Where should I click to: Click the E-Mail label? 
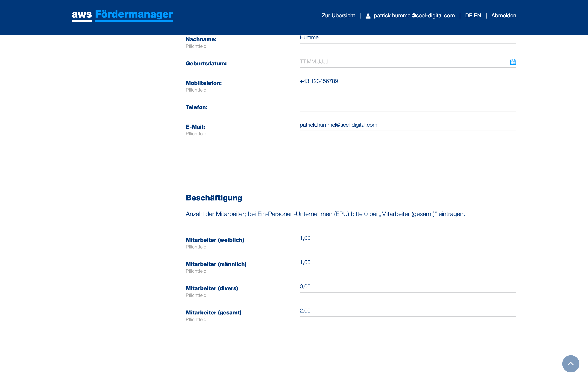coord(195,127)
